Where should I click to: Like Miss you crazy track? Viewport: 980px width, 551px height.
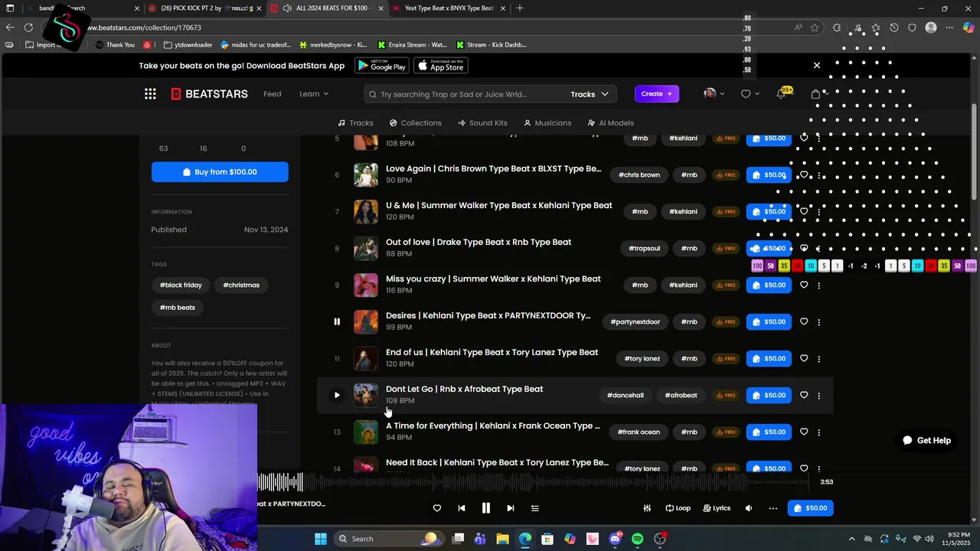point(804,285)
